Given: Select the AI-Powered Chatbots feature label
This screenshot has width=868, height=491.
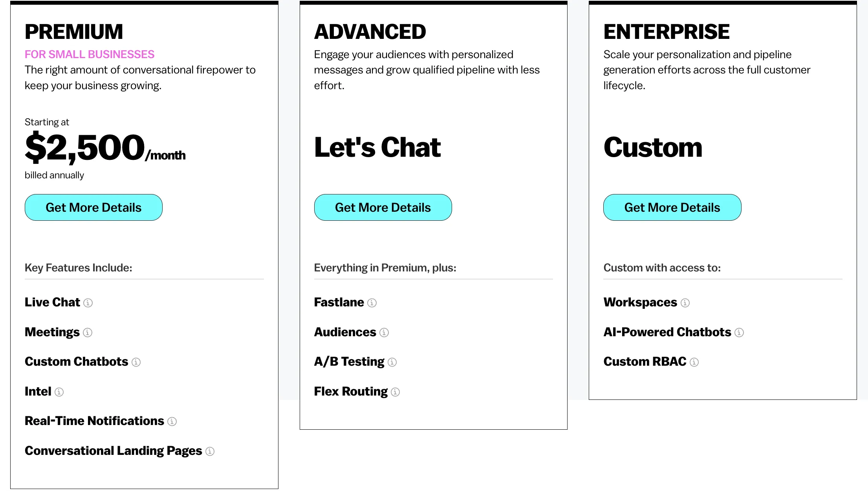Looking at the screenshot, I should [667, 332].
